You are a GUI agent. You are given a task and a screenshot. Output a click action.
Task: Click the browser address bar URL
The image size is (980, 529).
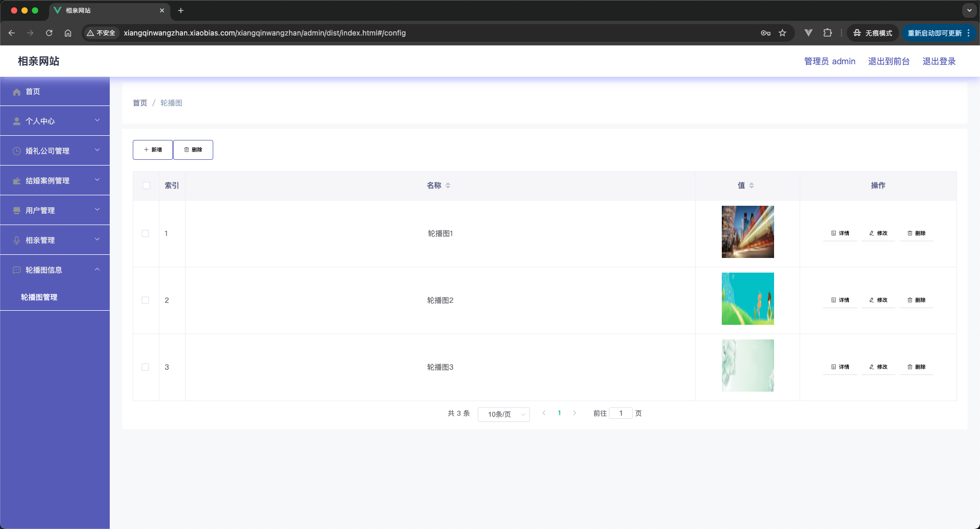click(264, 33)
